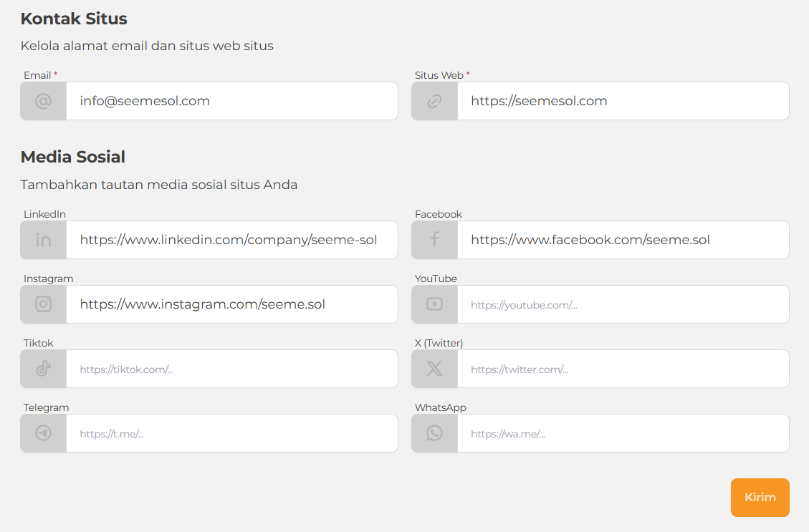Click the WhatsApp logo icon
Image resolution: width=809 pixels, height=532 pixels.
point(434,433)
